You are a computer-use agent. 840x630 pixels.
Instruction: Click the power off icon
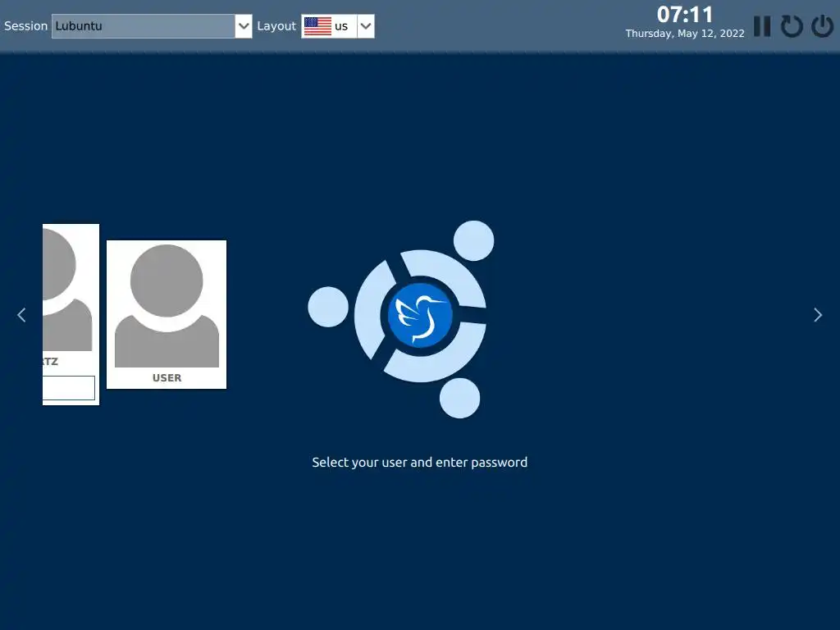[x=822, y=26]
